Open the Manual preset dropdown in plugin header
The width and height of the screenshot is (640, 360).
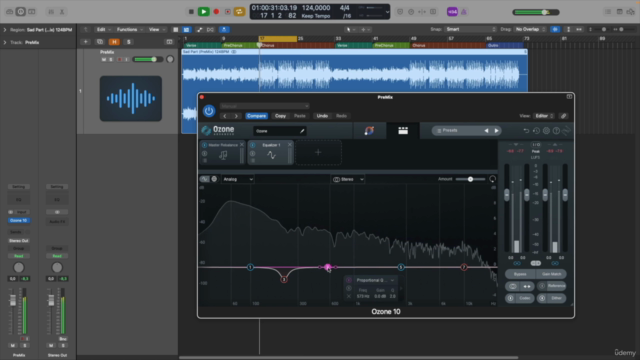[264, 106]
